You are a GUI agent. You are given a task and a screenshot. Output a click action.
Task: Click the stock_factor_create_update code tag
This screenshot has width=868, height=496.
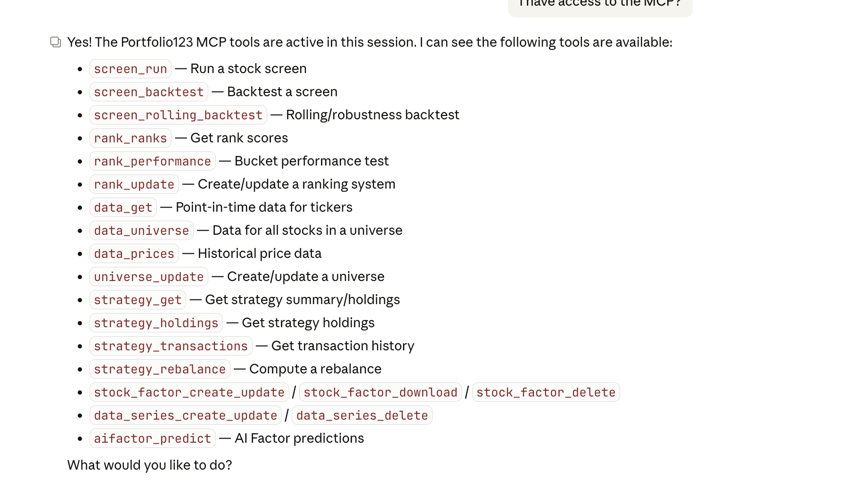(189, 392)
